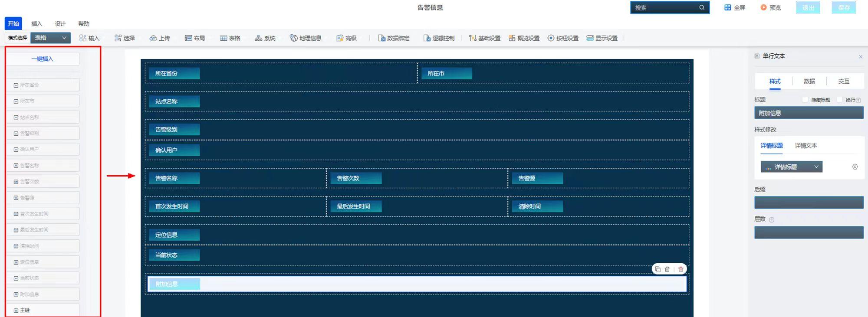Open the 高级 advanced components
This screenshot has height=317, width=868.
point(346,38)
